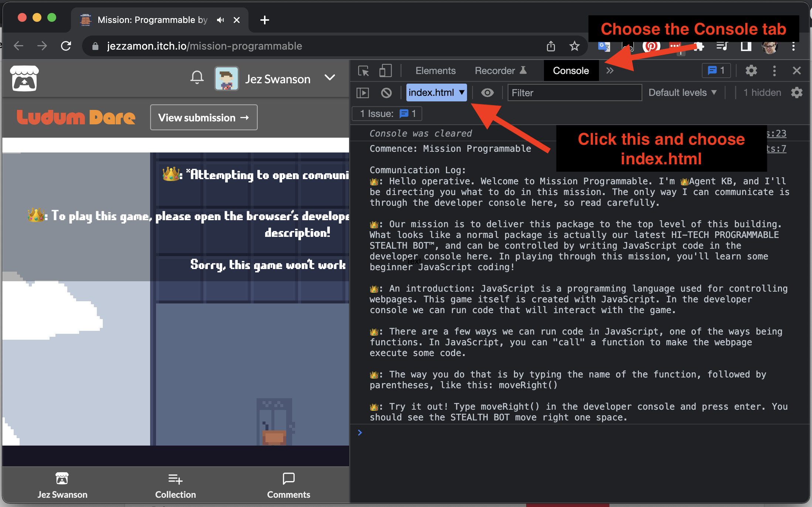This screenshot has width=812, height=507.
Task: Click the live expression eye icon
Action: (487, 93)
